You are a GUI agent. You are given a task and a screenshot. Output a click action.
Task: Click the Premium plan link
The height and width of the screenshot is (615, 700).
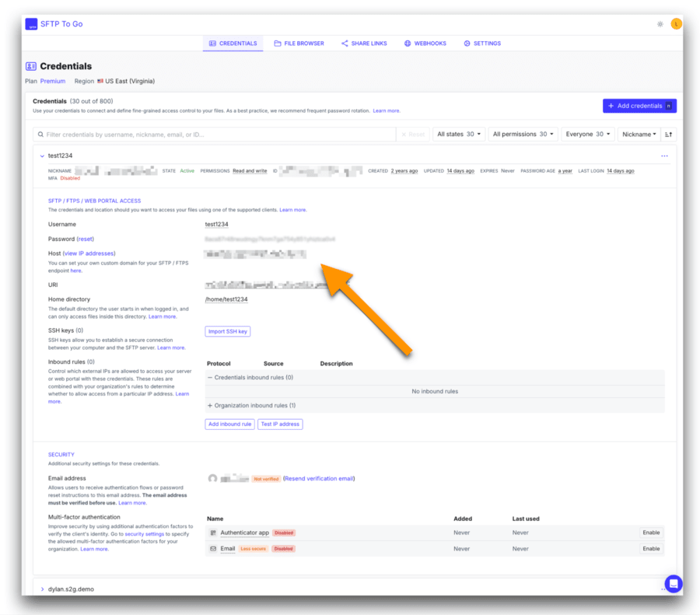pos(53,81)
